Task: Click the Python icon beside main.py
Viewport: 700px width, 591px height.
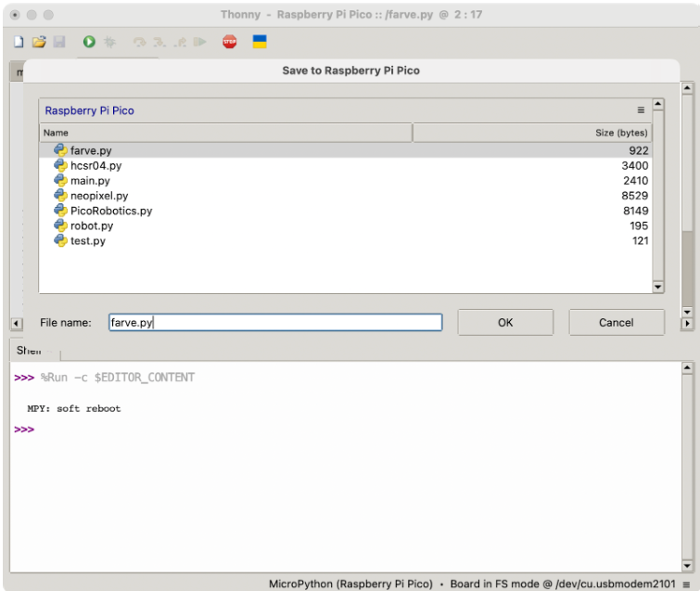Action: click(60, 180)
